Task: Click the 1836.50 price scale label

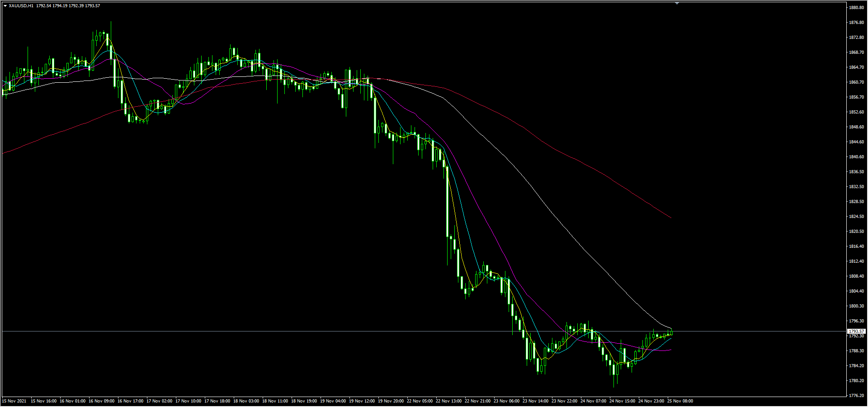Action: pos(856,172)
